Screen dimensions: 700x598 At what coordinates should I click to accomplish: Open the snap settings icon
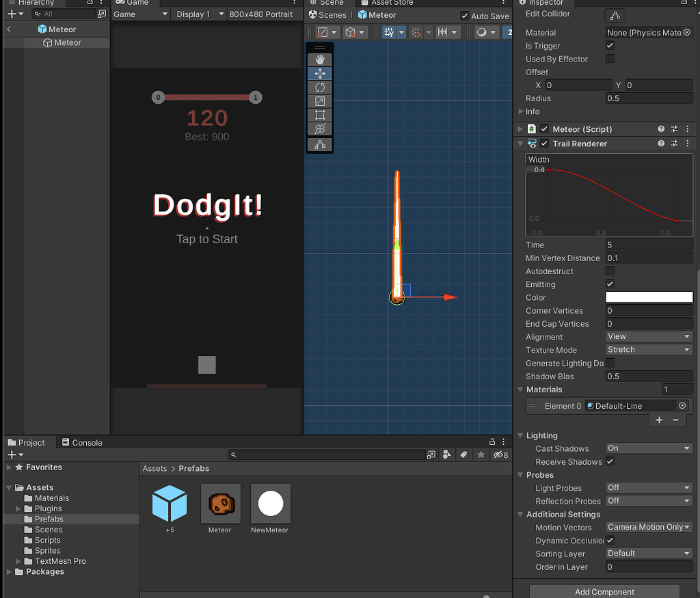point(415,31)
